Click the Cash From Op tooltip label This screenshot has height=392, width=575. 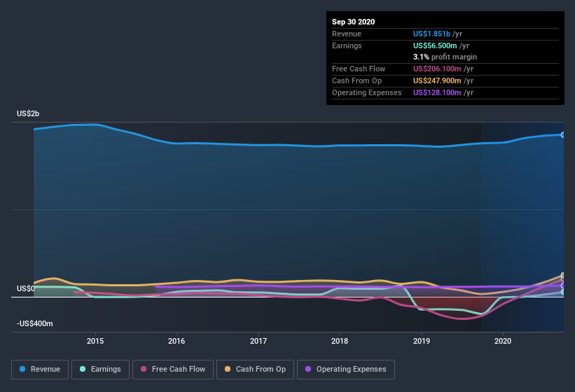click(356, 80)
